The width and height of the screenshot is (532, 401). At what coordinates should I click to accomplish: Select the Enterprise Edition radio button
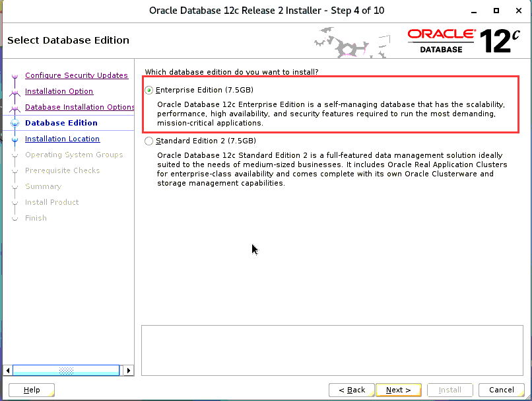[x=149, y=90]
